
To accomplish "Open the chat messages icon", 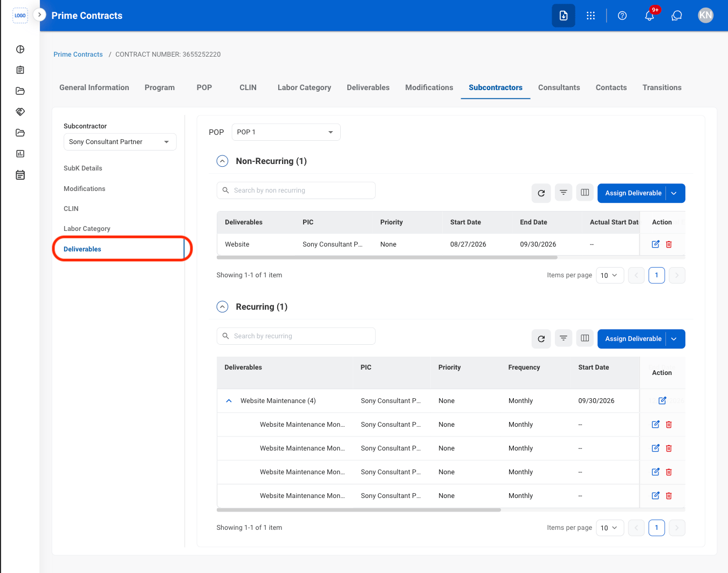I will click(677, 16).
